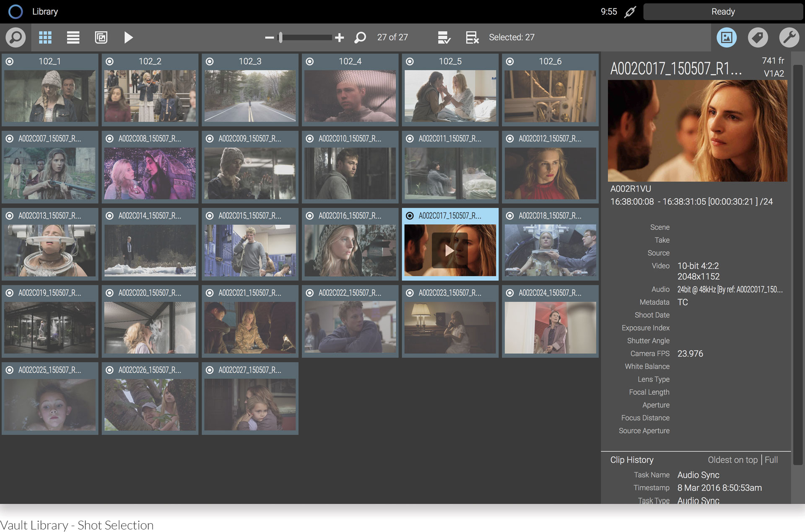Select the A002C023 lamp phone thumbnail
The width and height of the screenshot is (805, 532).
[450, 327]
